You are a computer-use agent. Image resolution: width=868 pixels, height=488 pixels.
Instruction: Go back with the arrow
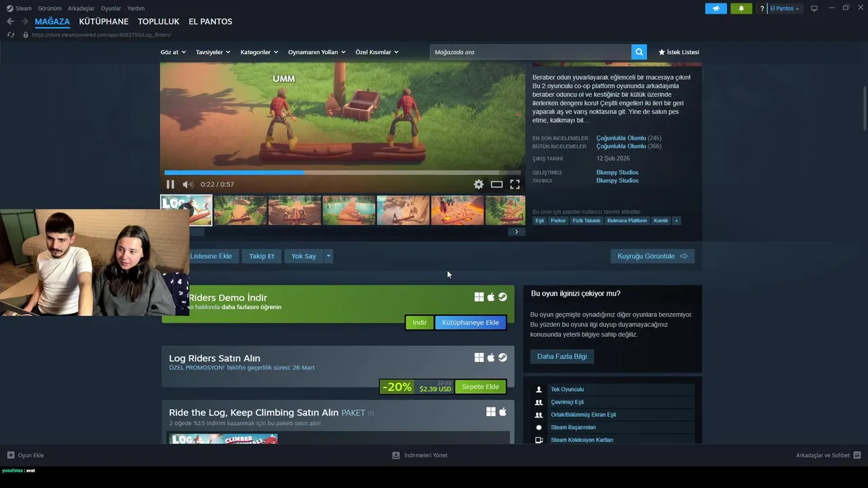tap(10, 22)
